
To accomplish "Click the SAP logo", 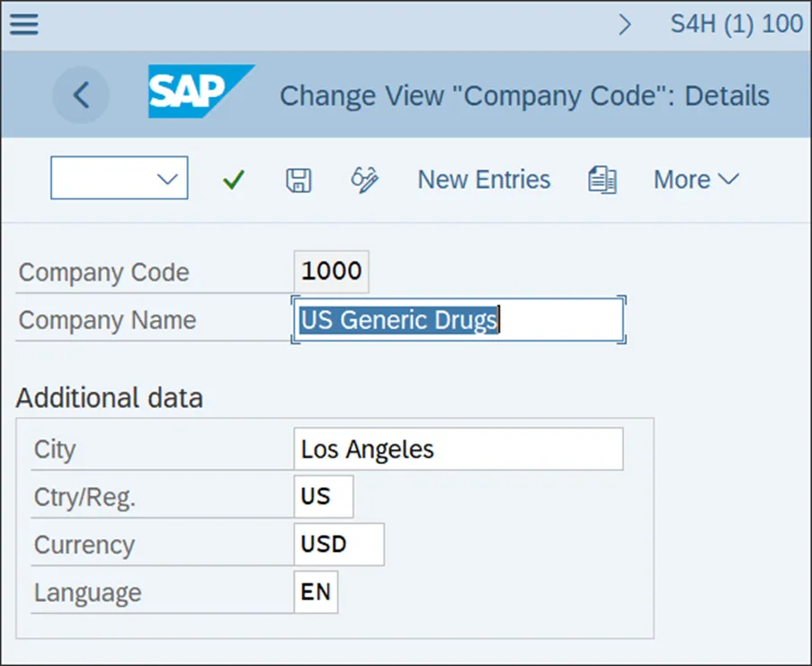I will 200,92.
